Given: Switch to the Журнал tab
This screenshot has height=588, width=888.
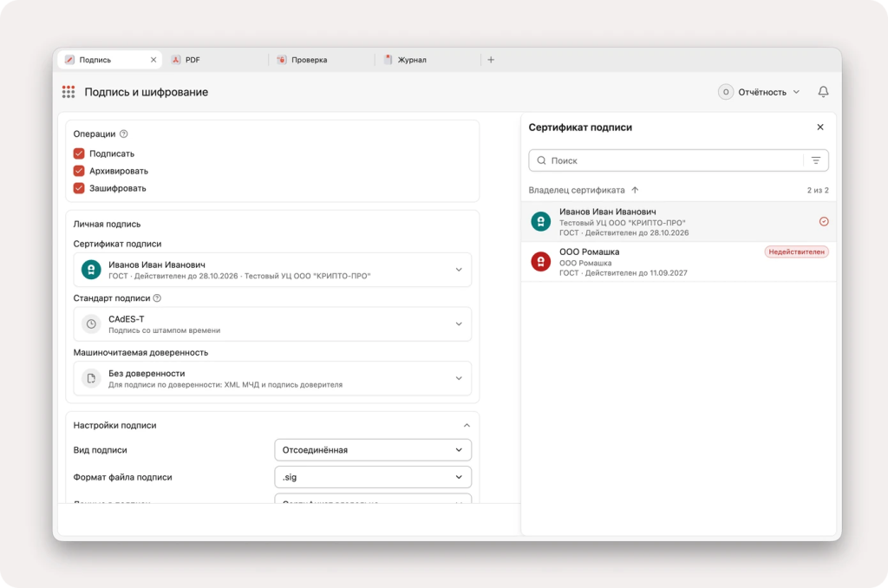Looking at the screenshot, I should (428, 60).
